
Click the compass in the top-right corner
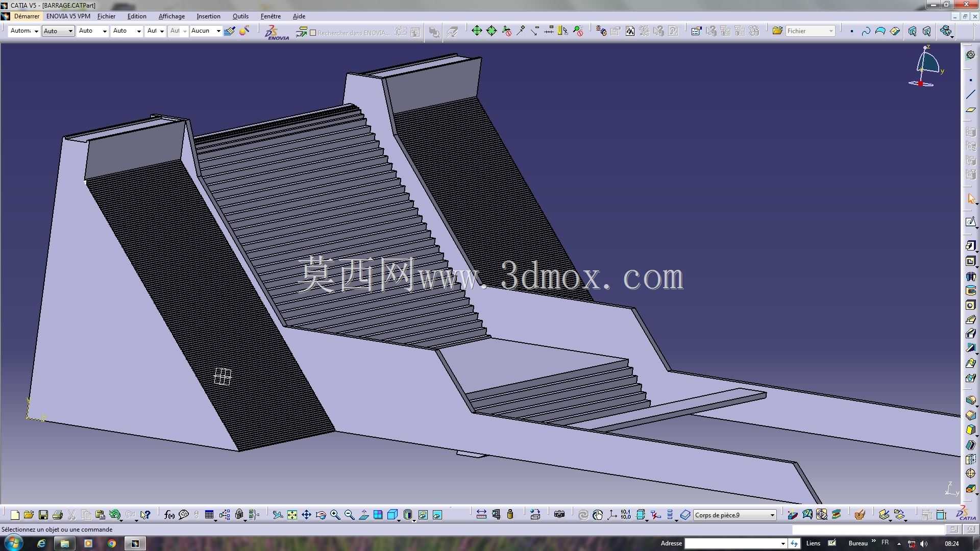tap(926, 66)
